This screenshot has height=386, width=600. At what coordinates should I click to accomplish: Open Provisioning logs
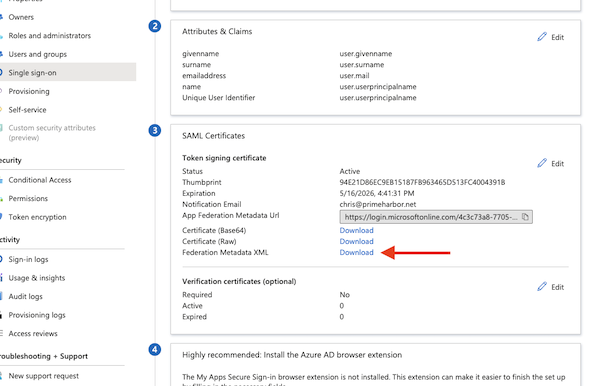pos(37,315)
